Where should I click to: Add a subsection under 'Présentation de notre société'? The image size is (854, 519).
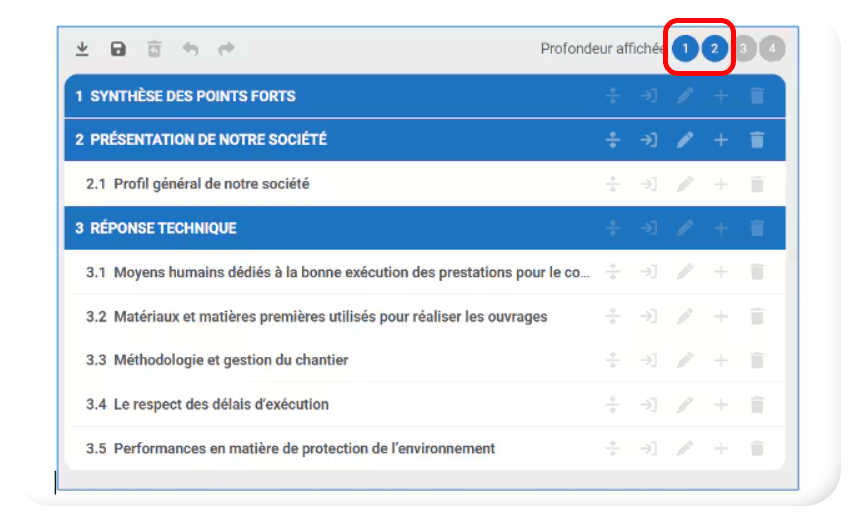coord(721,140)
